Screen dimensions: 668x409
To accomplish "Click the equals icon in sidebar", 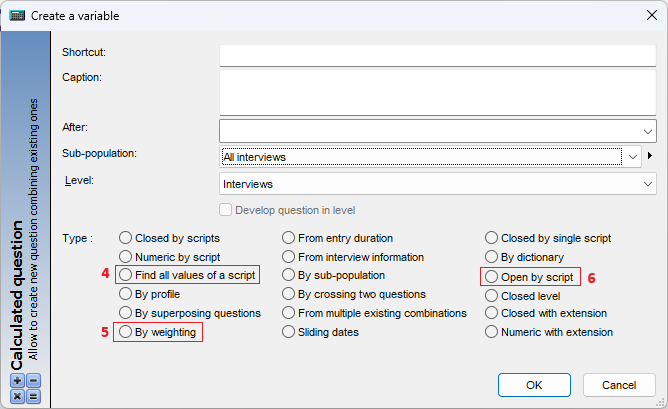I will pyautogui.click(x=34, y=397).
